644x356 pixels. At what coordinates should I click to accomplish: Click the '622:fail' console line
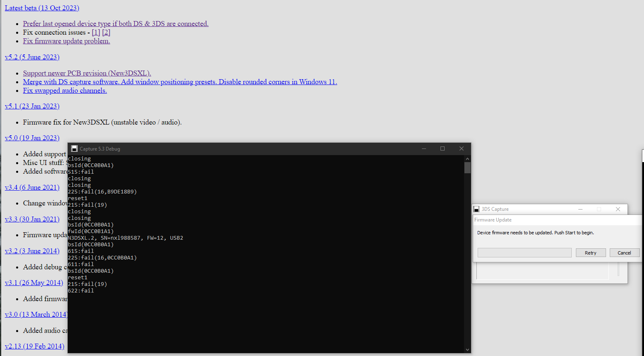coord(81,291)
